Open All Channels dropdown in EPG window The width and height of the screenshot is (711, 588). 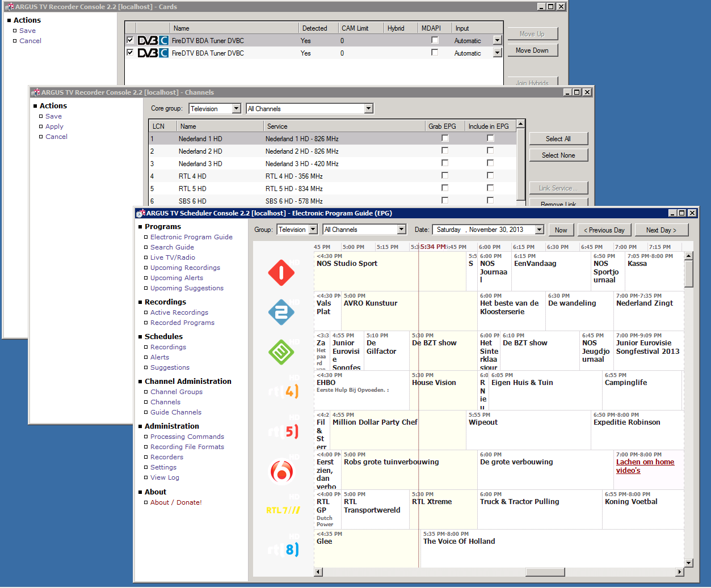(x=402, y=230)
